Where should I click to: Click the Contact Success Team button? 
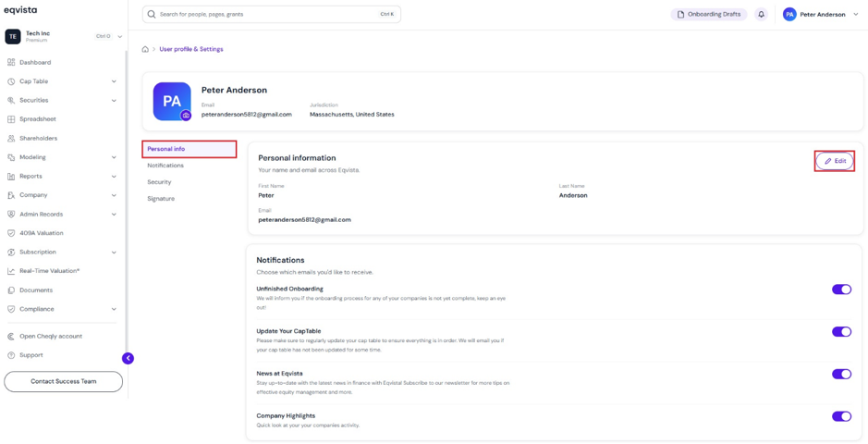(x=63, y=381)
